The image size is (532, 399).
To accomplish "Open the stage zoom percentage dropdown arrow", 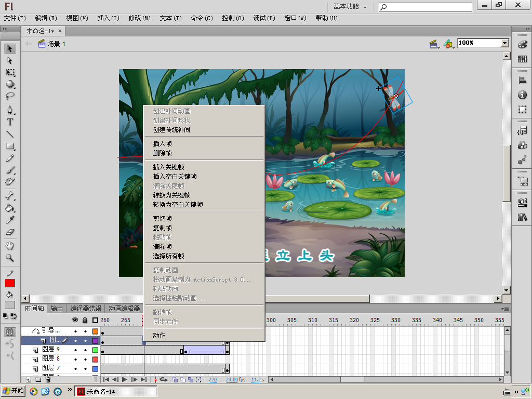I will [x=505, y=43].
